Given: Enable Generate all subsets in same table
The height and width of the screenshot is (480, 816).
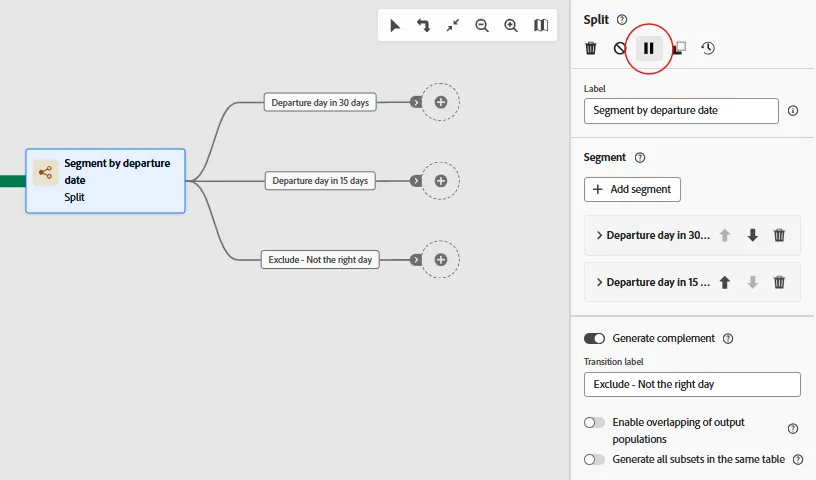Looking at the screenshot, I should coord(594,459).
